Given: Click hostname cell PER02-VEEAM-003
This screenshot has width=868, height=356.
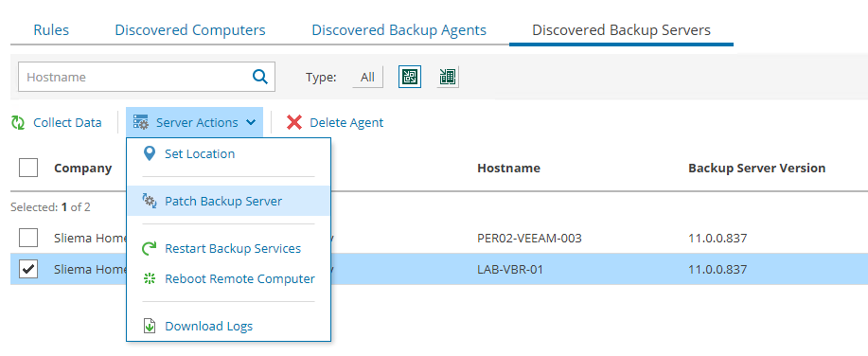Looking at the screenshot, I should pyautogui.click(x=529, y=239).
